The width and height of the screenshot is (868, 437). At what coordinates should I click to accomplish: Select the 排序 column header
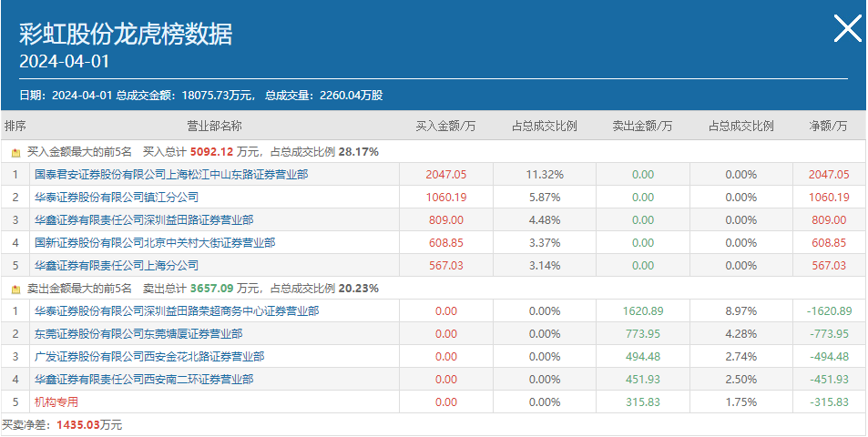[x=15, y=127]
